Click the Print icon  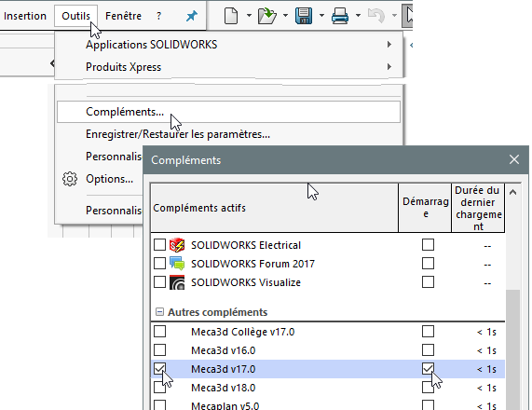click(x=340, y=16)
